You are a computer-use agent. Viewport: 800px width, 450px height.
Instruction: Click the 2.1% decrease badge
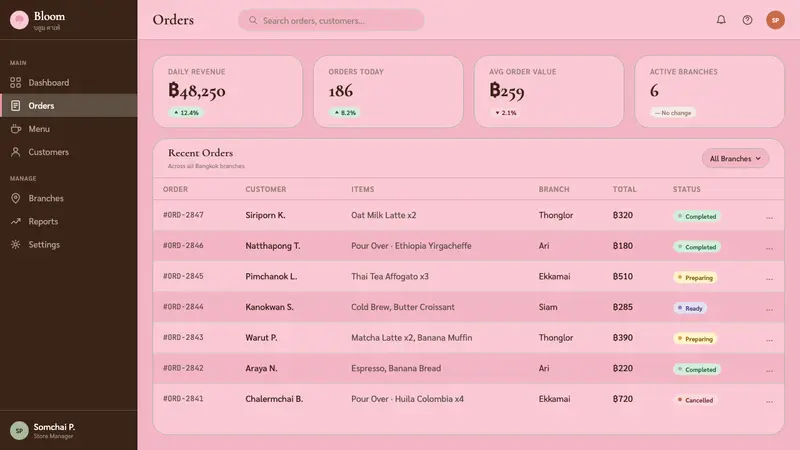[506, 113]
